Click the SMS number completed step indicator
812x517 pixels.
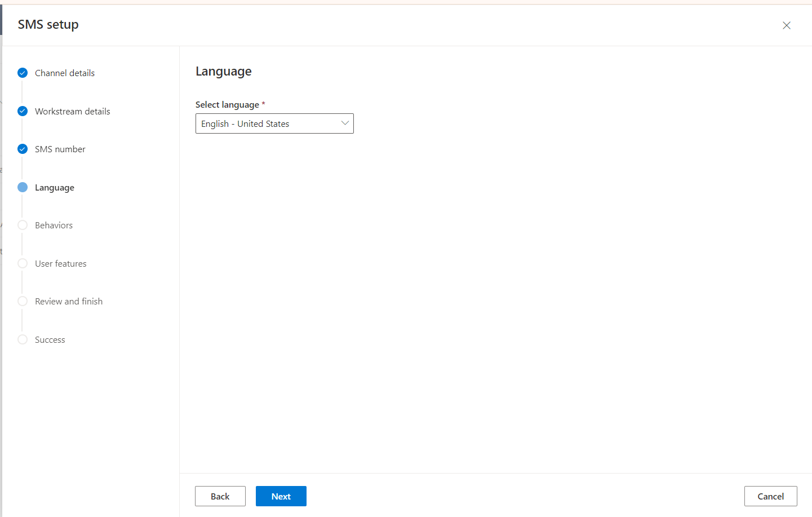click(x=23, y=149)
